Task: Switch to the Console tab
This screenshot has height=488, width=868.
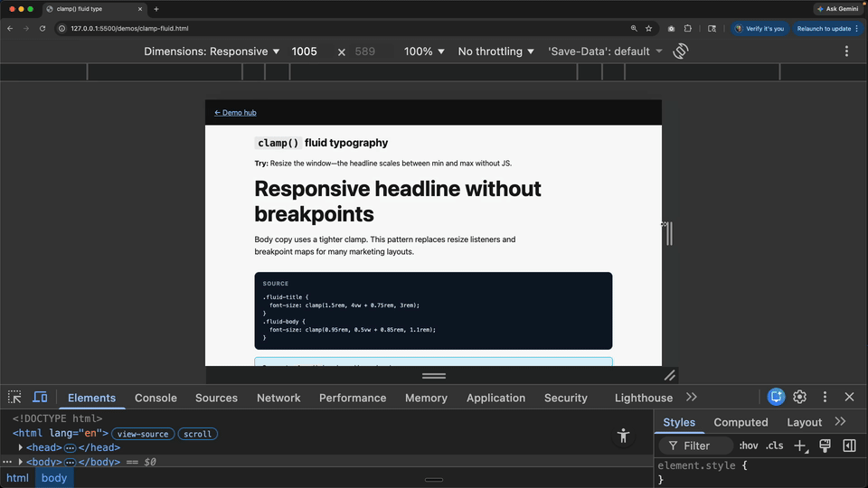Action: point(156,398)
